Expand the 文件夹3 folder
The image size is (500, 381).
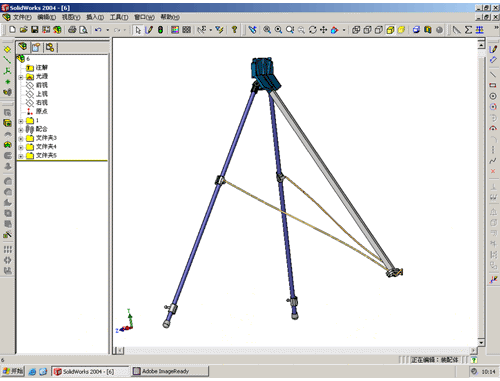(x=21, y=138)
